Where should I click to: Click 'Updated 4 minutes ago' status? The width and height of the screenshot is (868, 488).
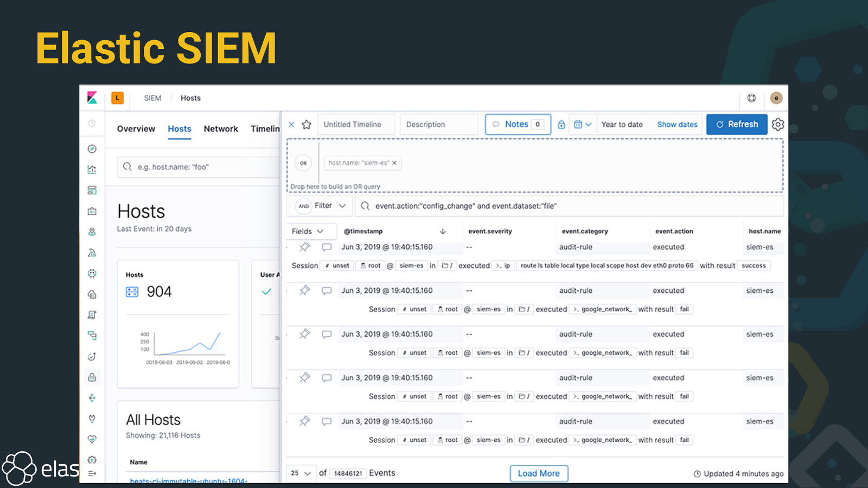739,474
